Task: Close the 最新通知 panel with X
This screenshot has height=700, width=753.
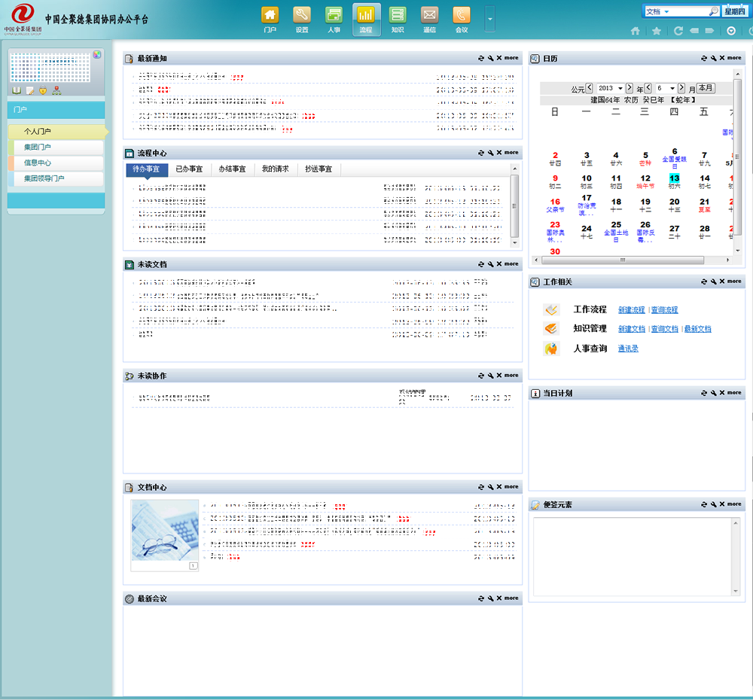Action: tap(499, 58)
